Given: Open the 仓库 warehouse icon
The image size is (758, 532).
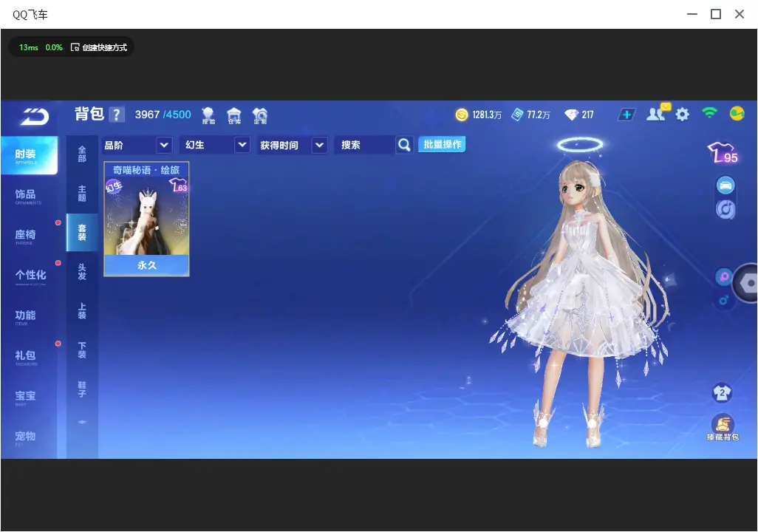Looking at the screenshot, I should coord(234,115).
